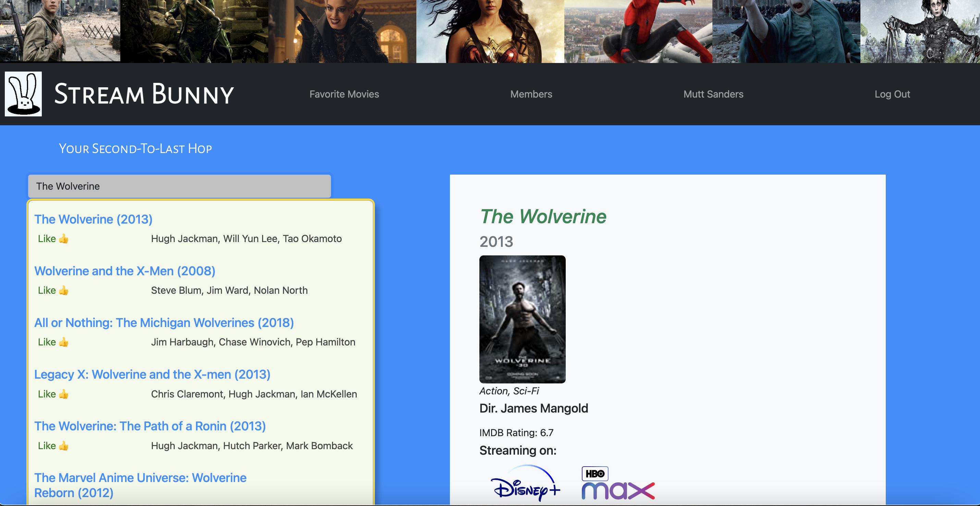Image resolution: width=980 pixels, height=506 pixels.
Task: Click the 2013 year in movie details
Action: [496, 242]
